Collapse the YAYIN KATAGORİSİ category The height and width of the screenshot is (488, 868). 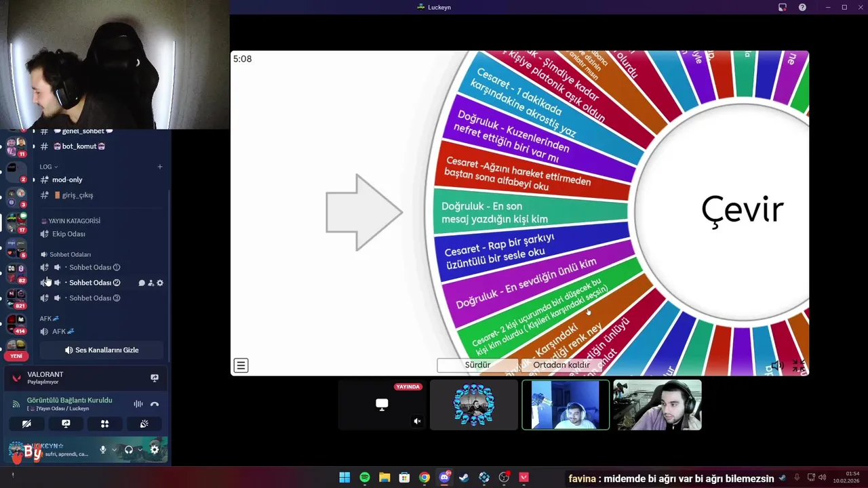pyautogui.click(x=71, y=221)
